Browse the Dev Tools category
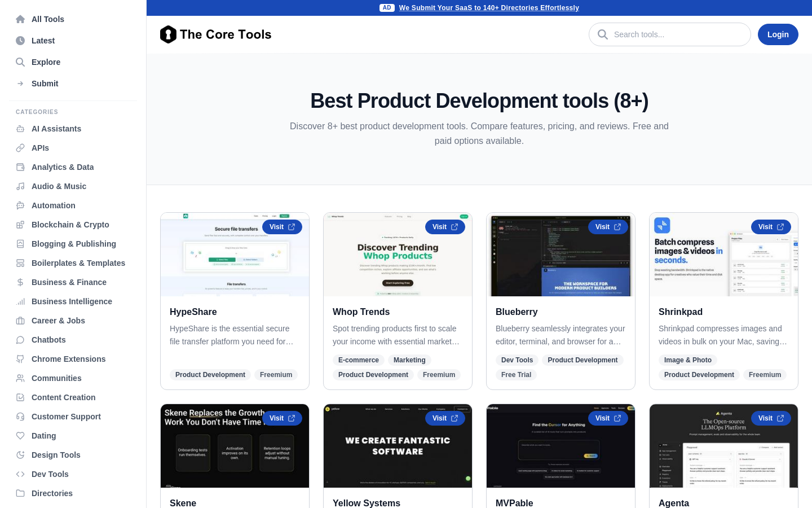This screenshot has height=508, width=812. [73, 474]
